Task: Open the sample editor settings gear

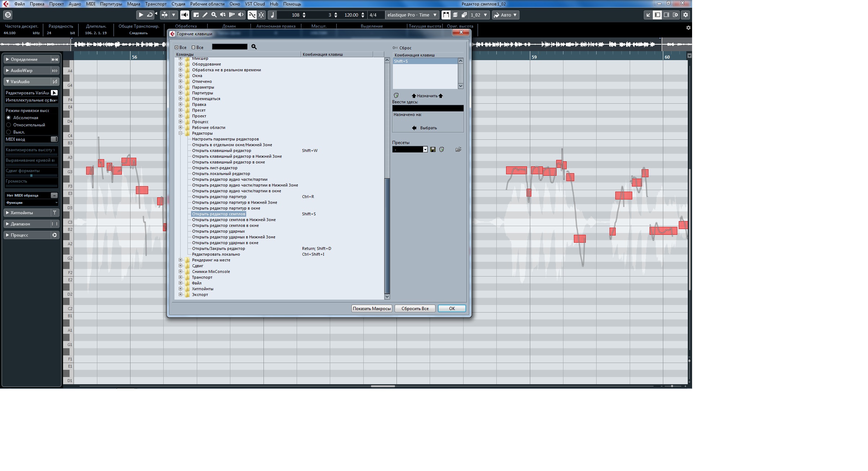Action: click(686, 15)
